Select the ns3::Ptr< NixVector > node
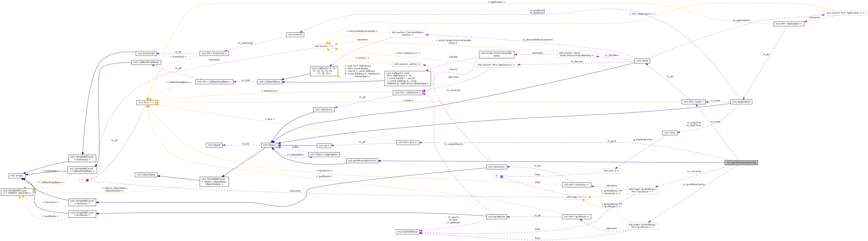 coord(577,185)
